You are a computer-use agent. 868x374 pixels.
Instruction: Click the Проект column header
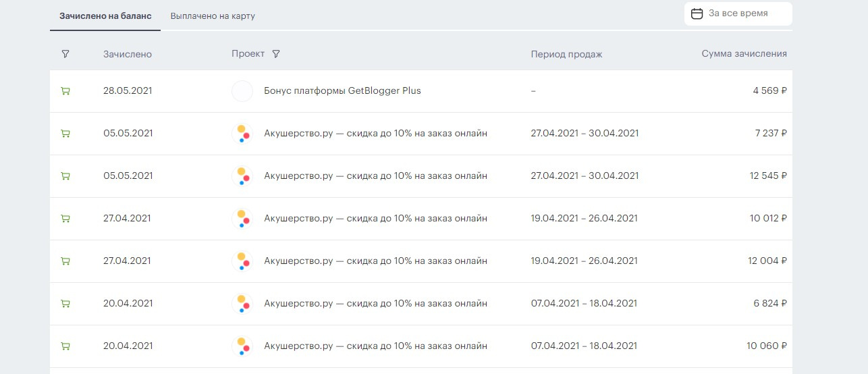[248, 54]
